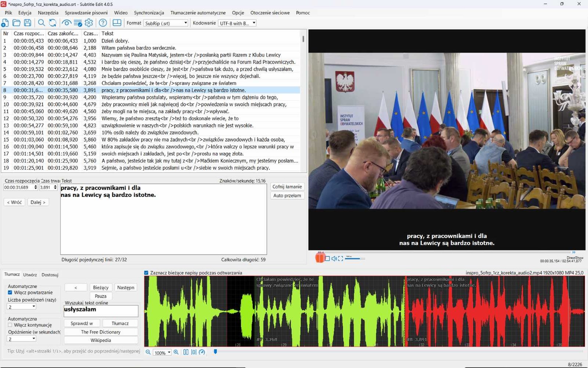
Task: Open the Find magnifier tool
Action: click(42, 23)
